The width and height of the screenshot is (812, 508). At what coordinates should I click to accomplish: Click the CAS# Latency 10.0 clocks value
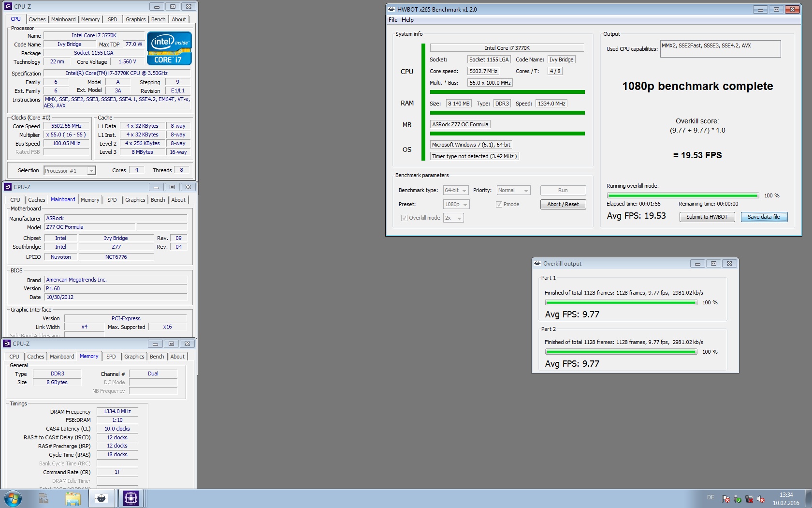coord(117,429)
